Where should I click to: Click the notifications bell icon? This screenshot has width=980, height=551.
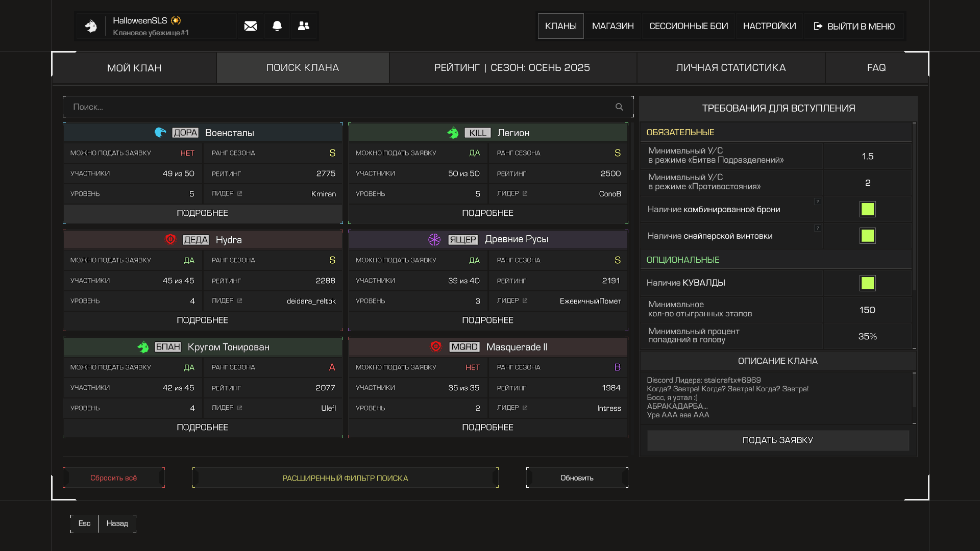[x=277, y=26]
